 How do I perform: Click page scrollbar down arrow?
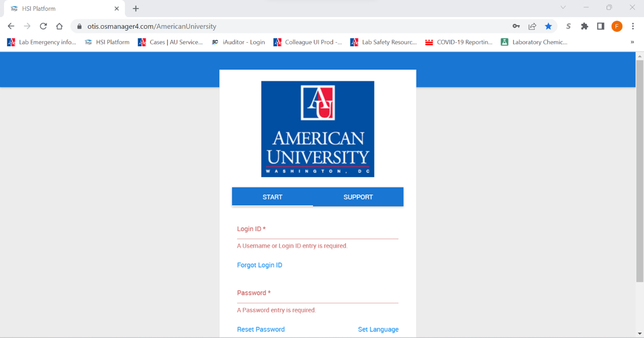tap(639, 333)
